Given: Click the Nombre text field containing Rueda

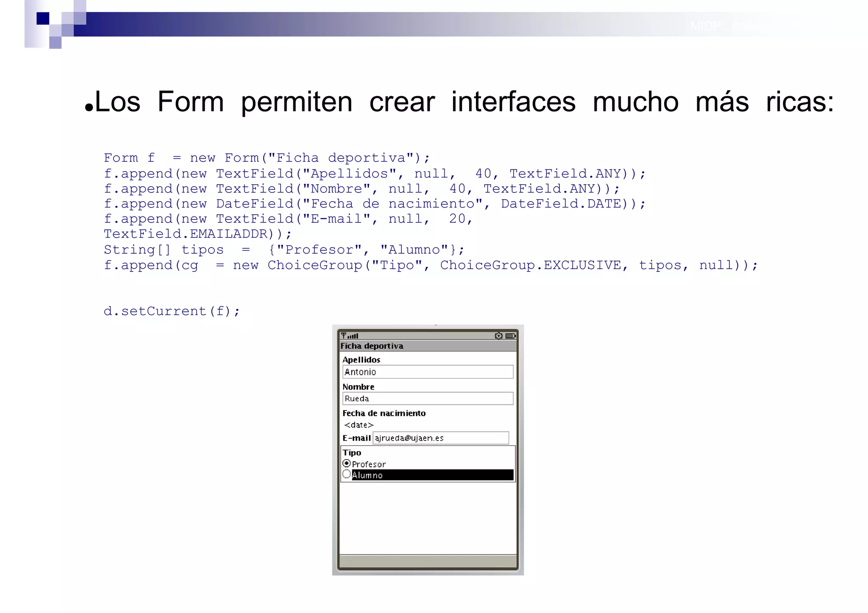Looking at the screenshot, I should (x=428, y=399).
